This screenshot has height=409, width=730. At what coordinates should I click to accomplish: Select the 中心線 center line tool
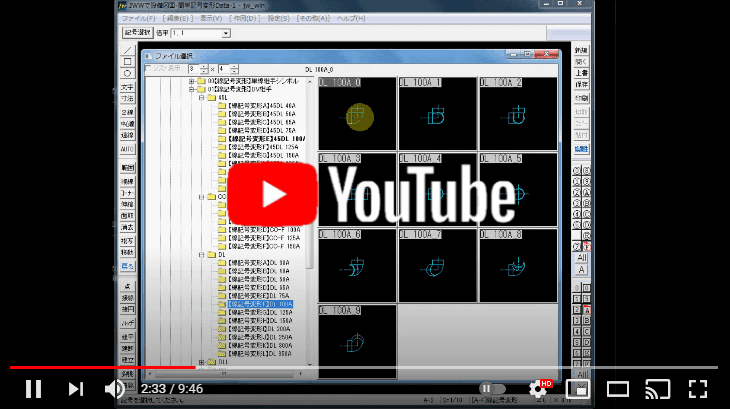click(127, 124)
